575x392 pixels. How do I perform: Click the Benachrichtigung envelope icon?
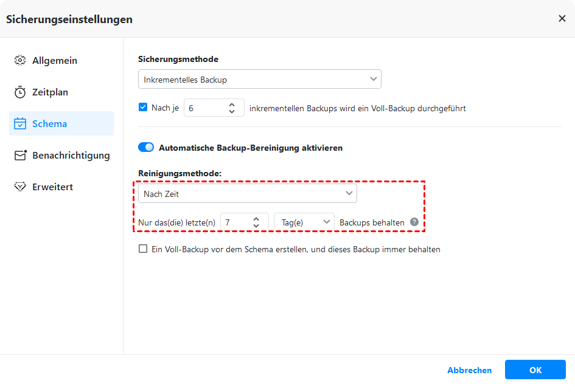tap(20, 156)
